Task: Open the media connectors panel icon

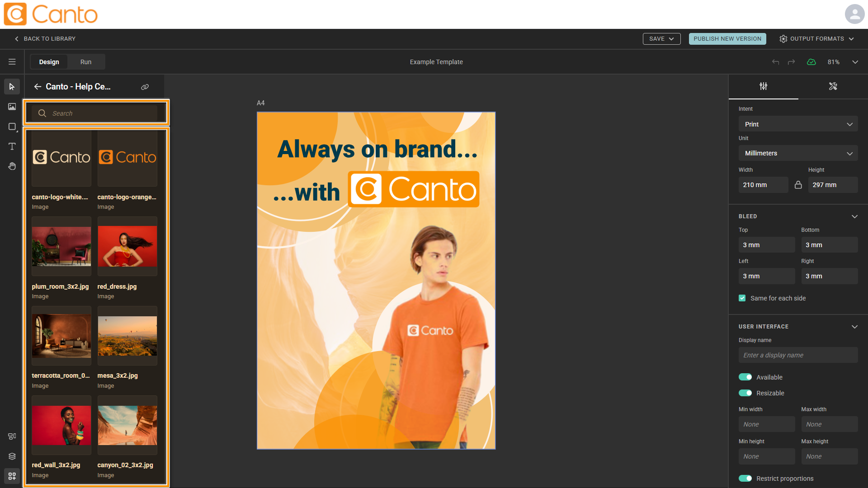Action: (x=12, y=476)
